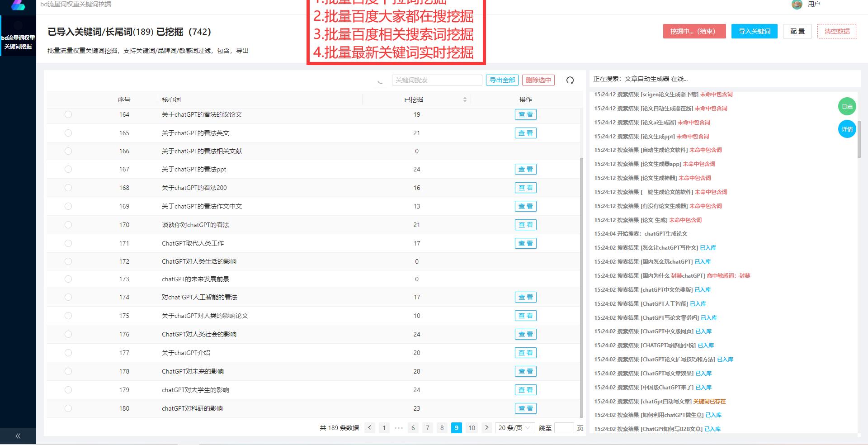Select row 175 radio circle
This screenshot has width=868, height=445.
point(68,316)
